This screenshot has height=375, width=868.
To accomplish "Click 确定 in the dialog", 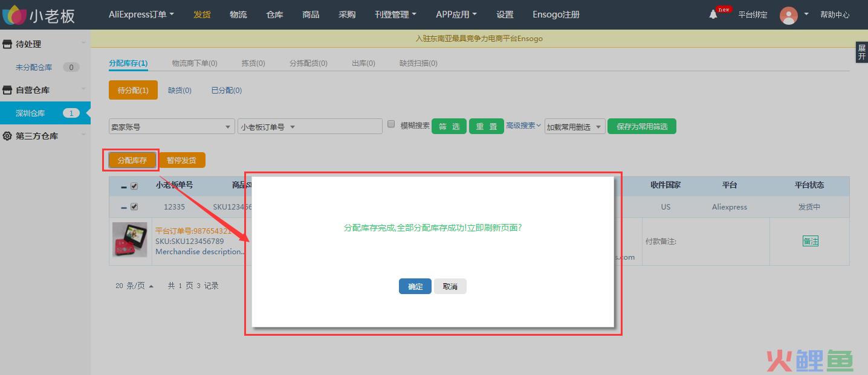I will coord(415,286).
